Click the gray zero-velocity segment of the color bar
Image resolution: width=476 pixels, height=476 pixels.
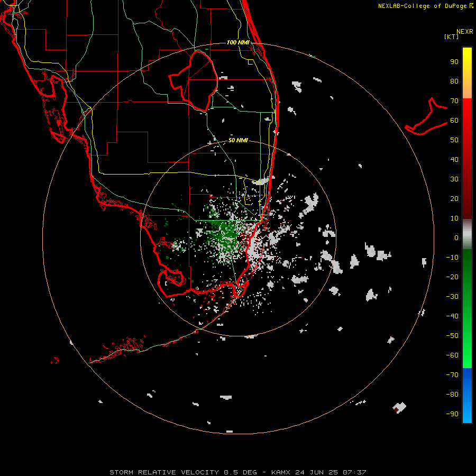(467, 234)
